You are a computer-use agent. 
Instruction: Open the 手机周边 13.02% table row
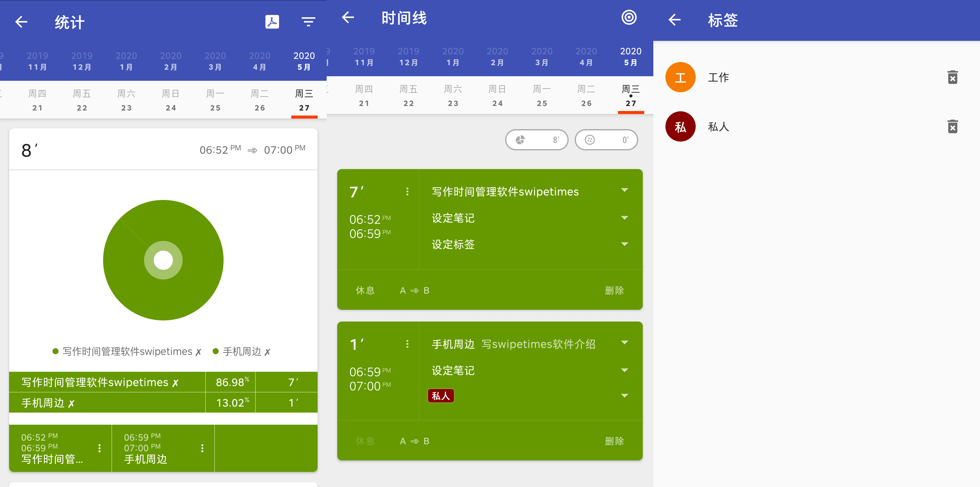[x=163, y=403]
